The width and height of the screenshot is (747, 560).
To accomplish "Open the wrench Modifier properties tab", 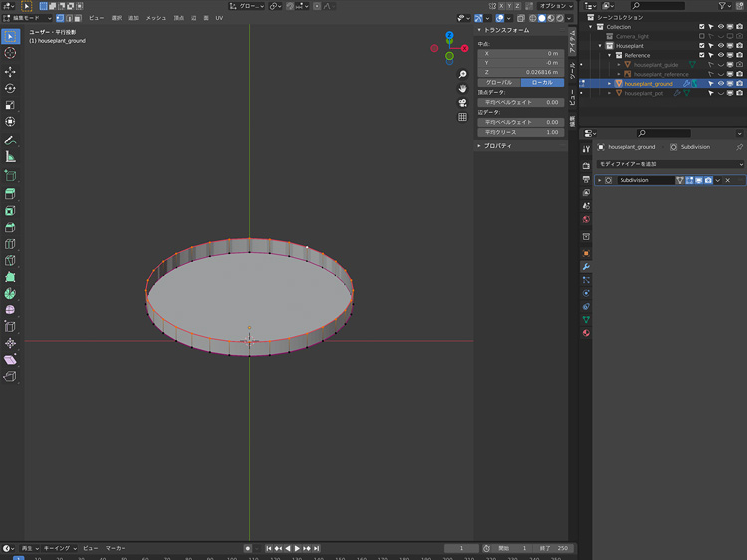I will click(x=586, y=267).
